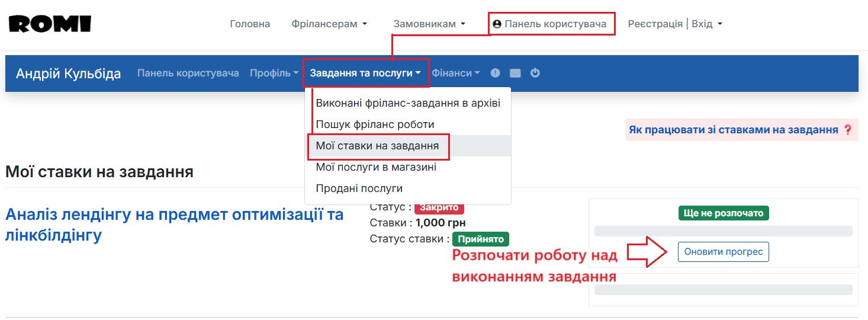
Task: Select Виконані фріланс-завдання в архіві
Action: 408,103
